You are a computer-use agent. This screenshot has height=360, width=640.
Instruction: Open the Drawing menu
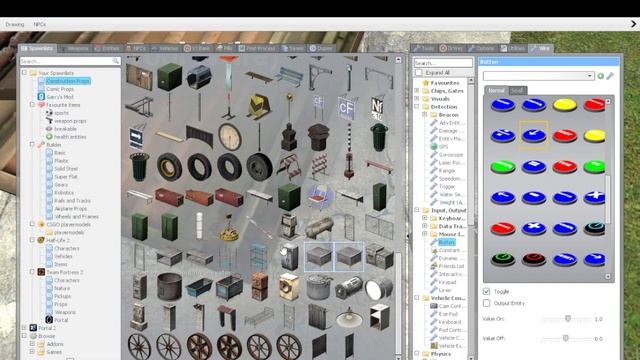[x=15, y=24]
